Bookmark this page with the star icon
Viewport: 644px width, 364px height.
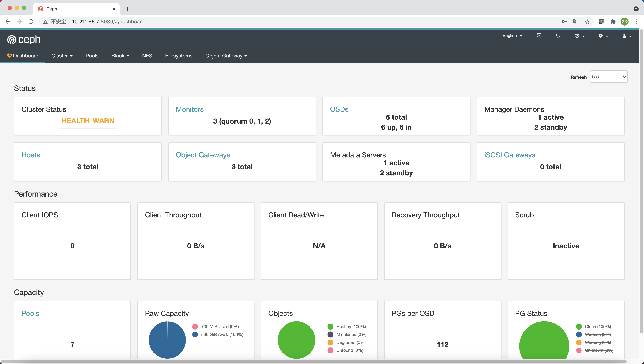tap(587, 22)
